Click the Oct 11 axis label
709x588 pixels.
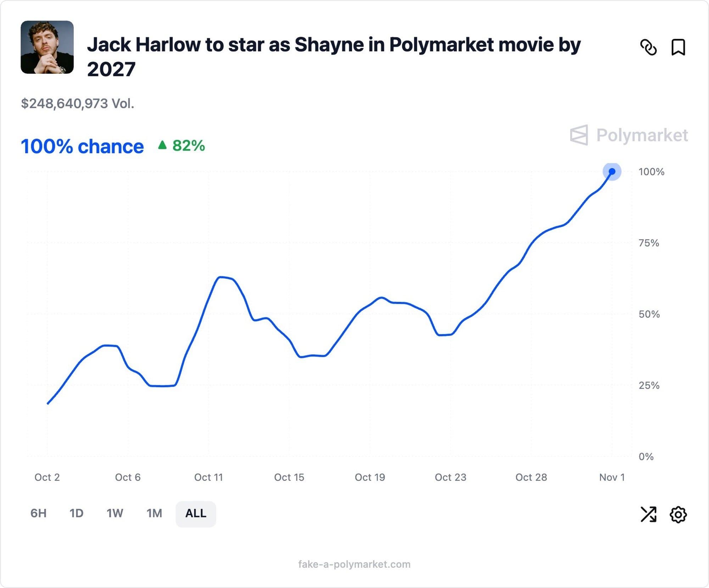208,477
